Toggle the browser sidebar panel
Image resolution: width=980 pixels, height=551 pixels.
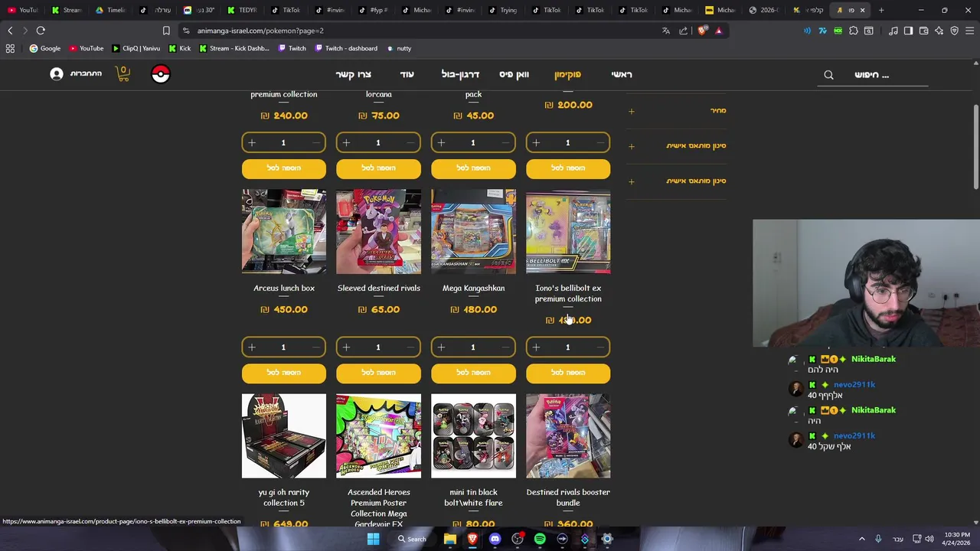[x=908, y=31]
